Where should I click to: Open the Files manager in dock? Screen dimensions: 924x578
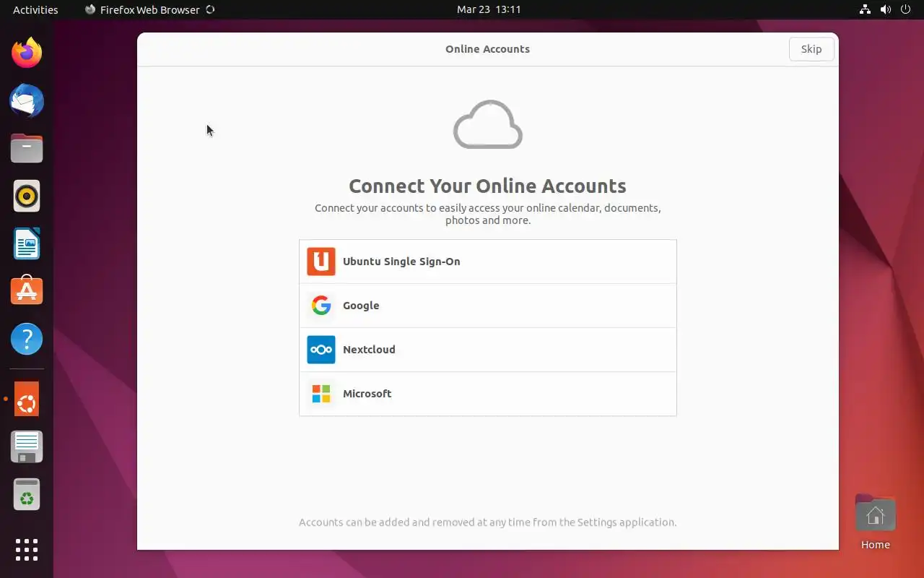pyautogui.click(x=27, y=148)
